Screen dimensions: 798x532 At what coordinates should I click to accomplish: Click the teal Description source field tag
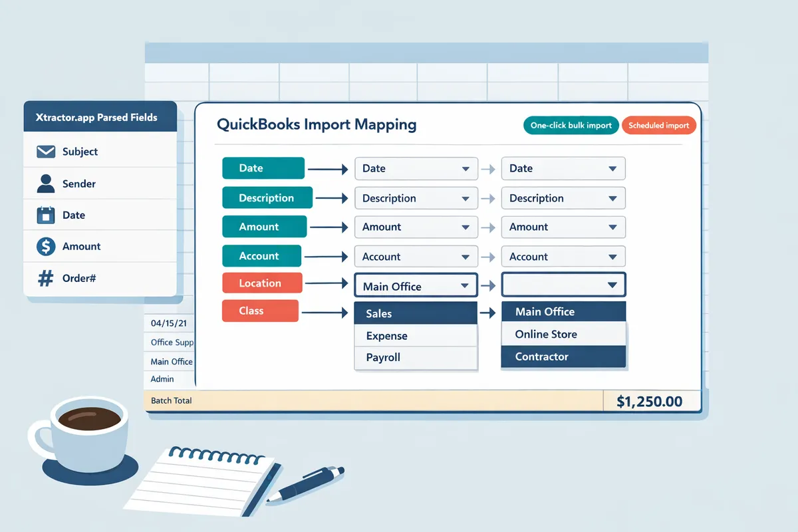pos(266,198)
